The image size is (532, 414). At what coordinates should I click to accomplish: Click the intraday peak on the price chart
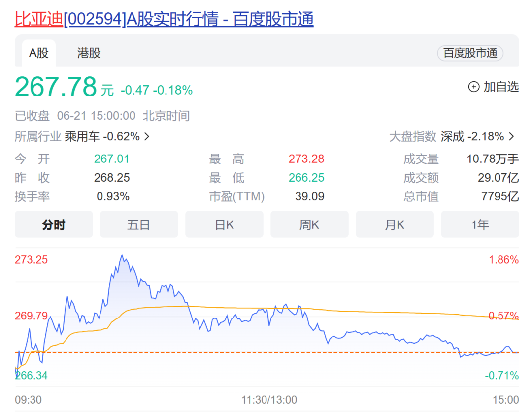click(122, 255)
